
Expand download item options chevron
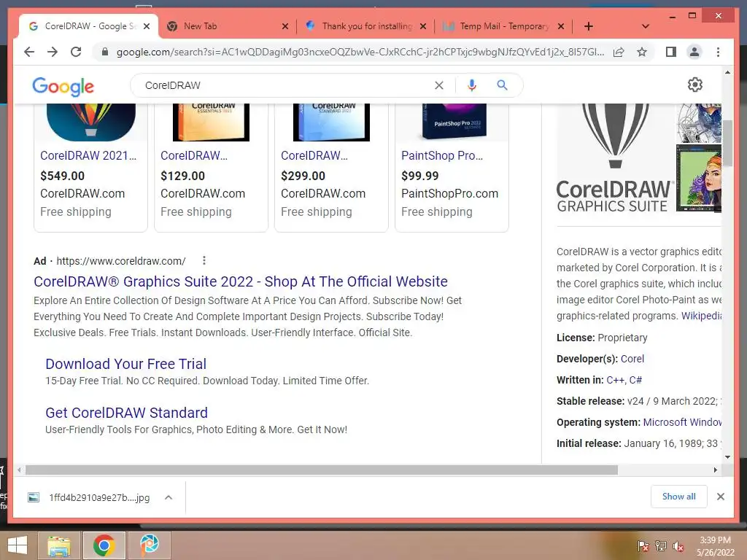pos(169,497)
